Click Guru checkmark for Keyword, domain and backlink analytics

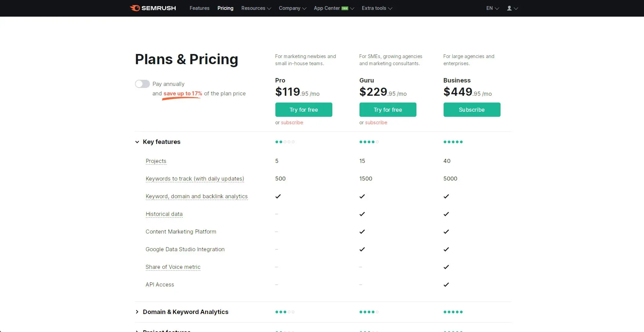pos(362,196)
